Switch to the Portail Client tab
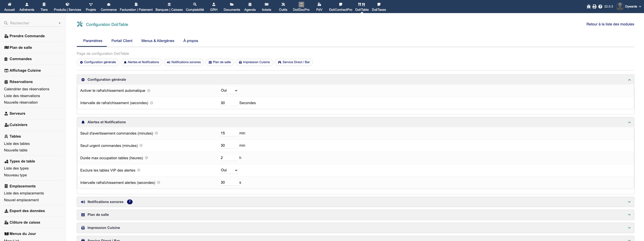Screen dimensions: 644x241 point(122,41)
